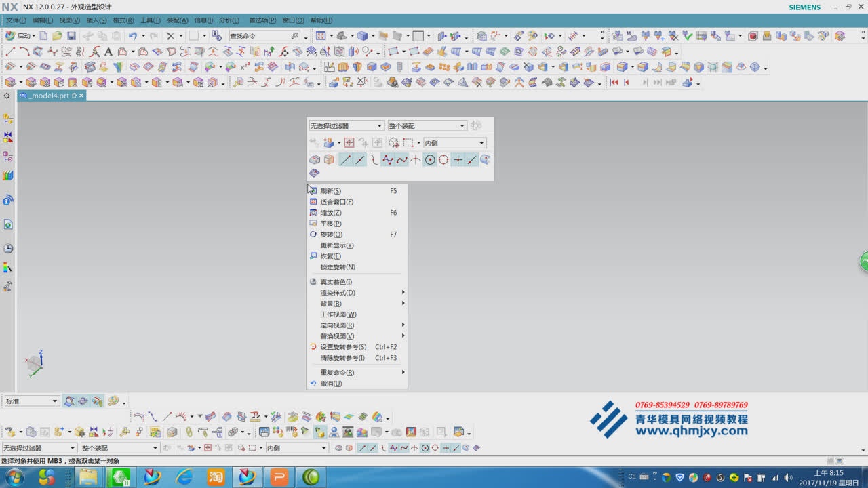868x488 pixels.
Task: Click the plus X^2 expression icon
Action: (245, 67)
